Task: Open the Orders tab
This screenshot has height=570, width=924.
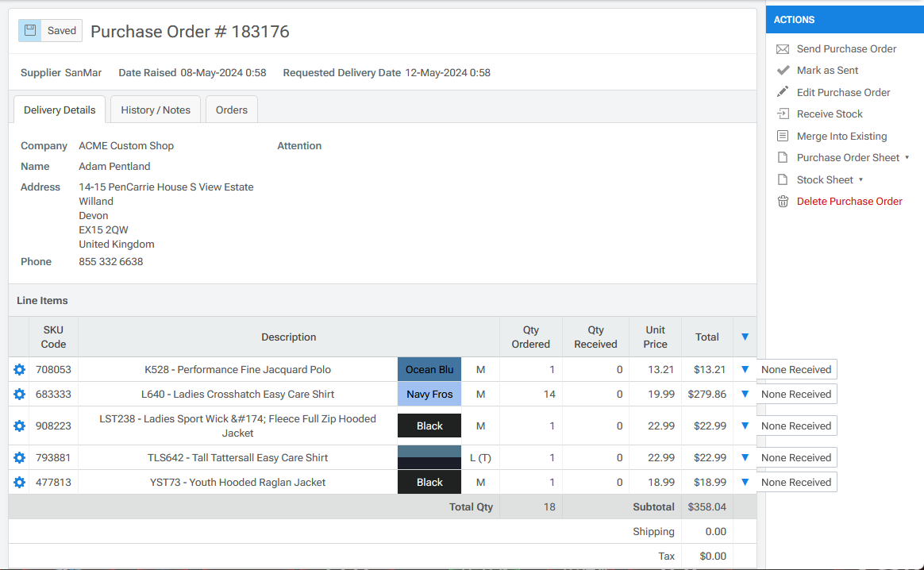Action: pyautogui.click(x=231, y=110)
